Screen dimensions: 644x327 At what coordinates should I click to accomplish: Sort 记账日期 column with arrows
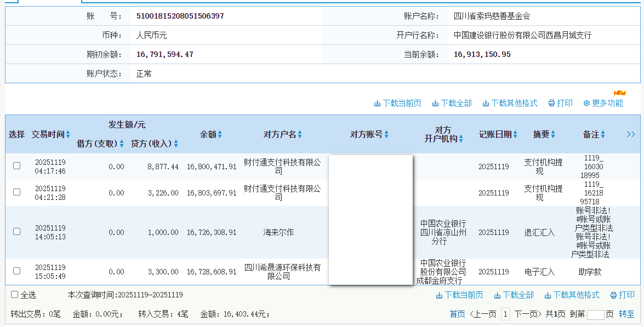click(516, 135)
